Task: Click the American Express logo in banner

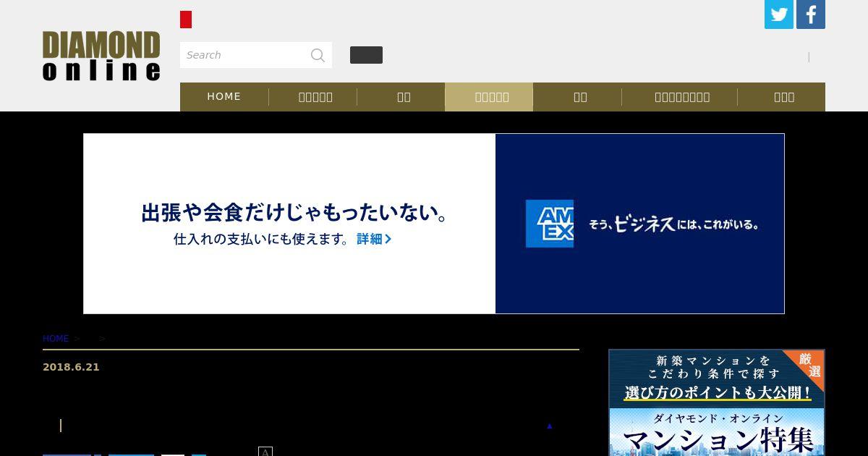Action: pyautogui.click(x=550, y=224)
